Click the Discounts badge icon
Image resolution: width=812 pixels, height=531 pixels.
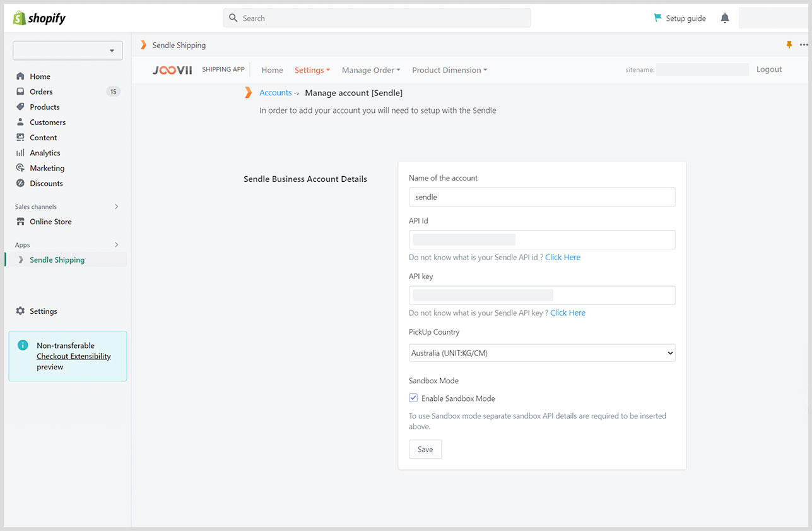[21, 183]
